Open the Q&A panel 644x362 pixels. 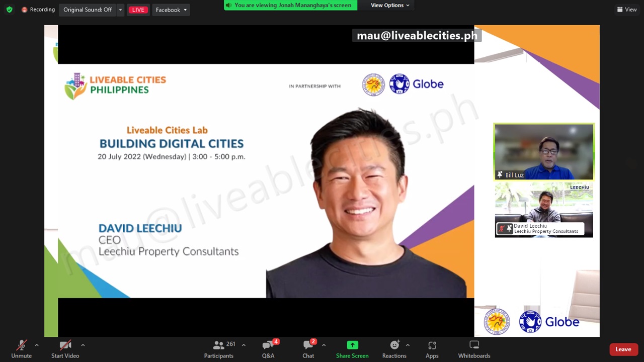(268, 349)
